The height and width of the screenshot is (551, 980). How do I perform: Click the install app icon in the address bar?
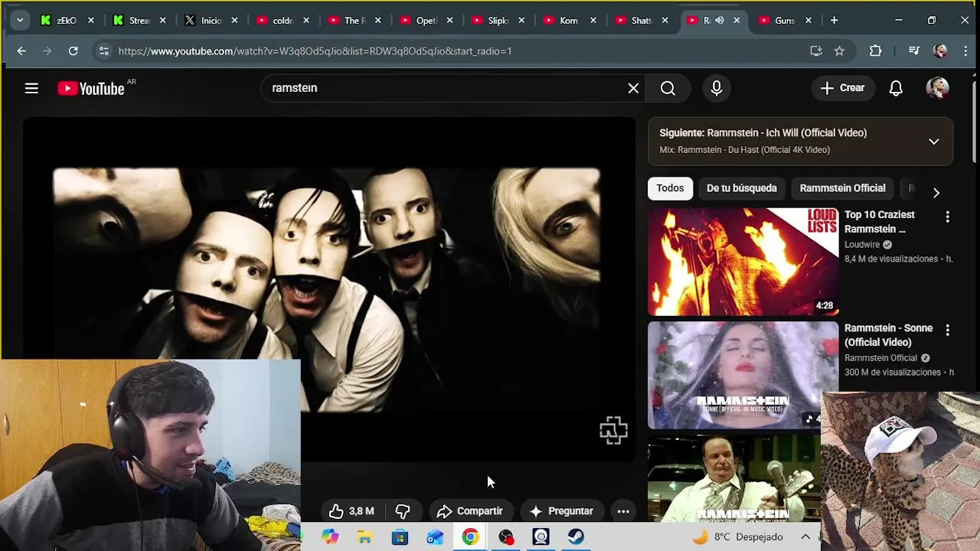coord(816,51)
